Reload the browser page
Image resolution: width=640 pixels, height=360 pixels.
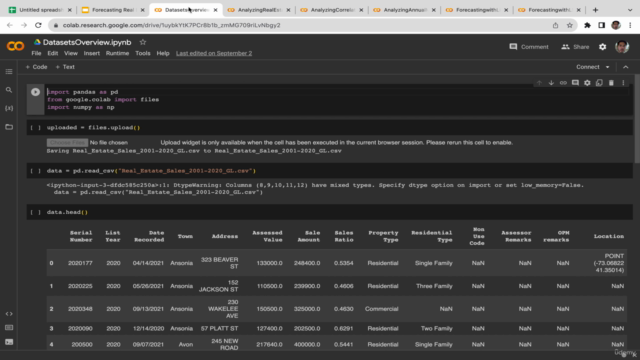[38, 25]
